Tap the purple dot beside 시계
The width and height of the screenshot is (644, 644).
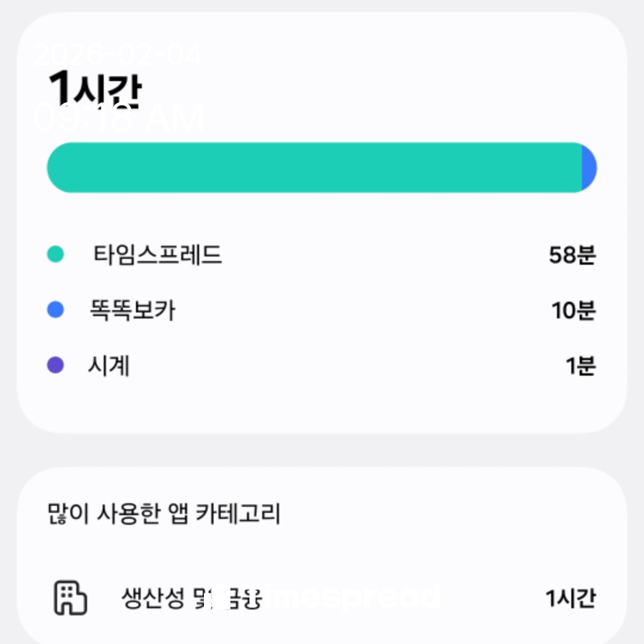click(x=55, y=365)
